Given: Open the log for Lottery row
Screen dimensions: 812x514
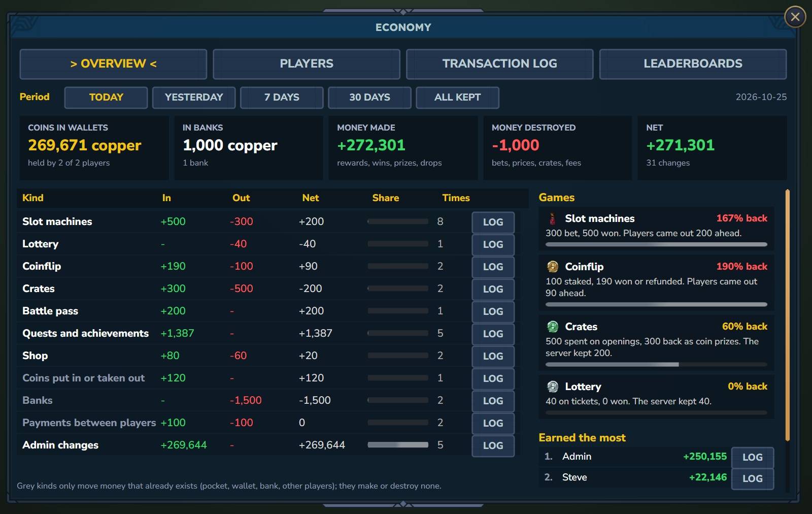Looking at the screenshot, I should (493, 245).
